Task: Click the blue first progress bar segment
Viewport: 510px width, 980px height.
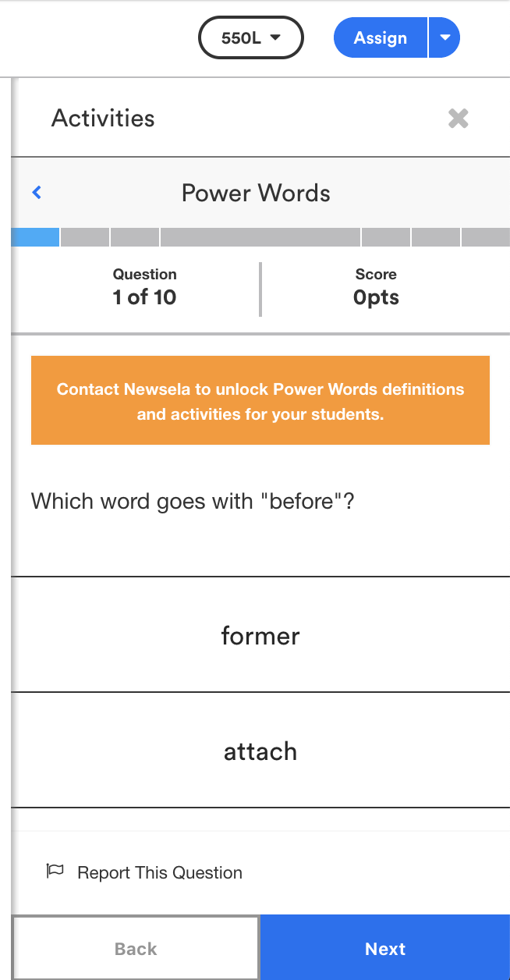Action: pyautogui.click(x=35, y=237)
